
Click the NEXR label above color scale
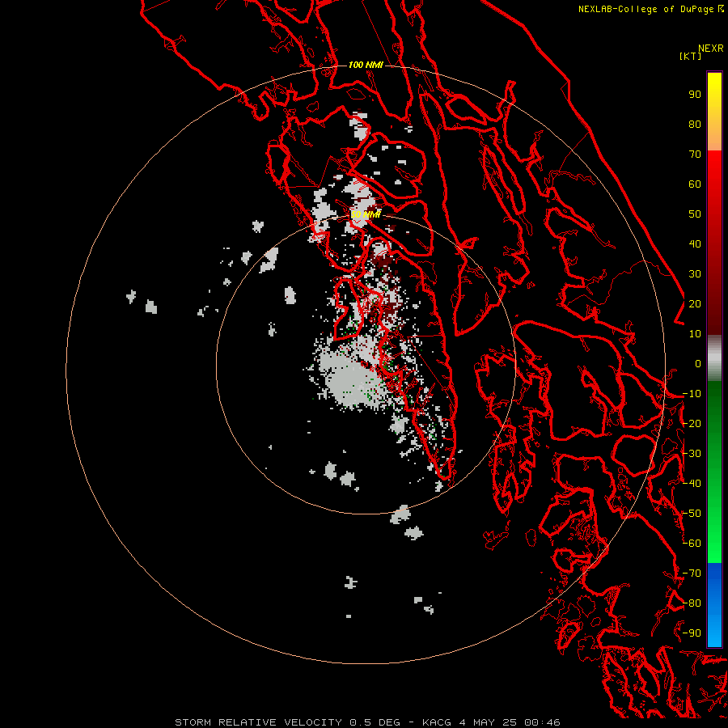tap(711, 49)
